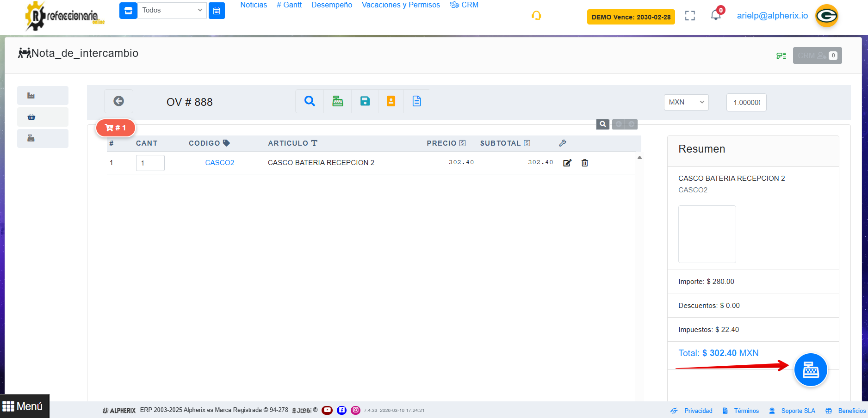Open the Todos dropdown
The height and width of the screenshot is (418, 868).
coord(172,10)
